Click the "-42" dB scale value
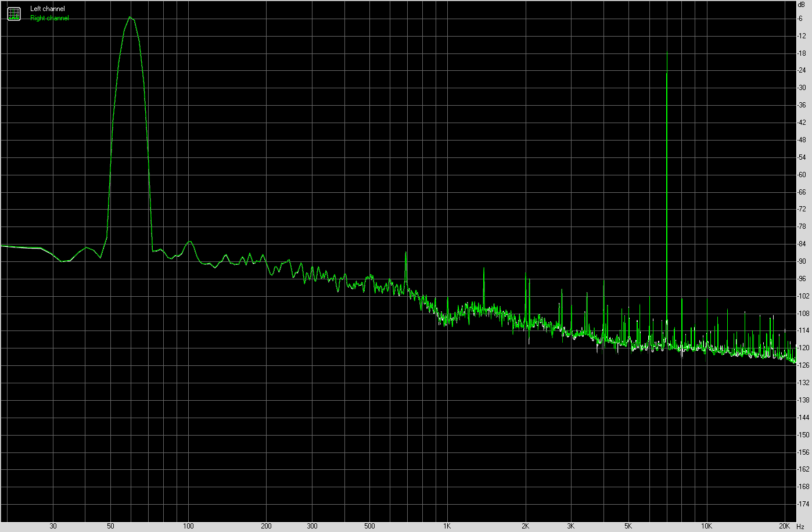Screen dimensions: 812x532 pos(802,123)
